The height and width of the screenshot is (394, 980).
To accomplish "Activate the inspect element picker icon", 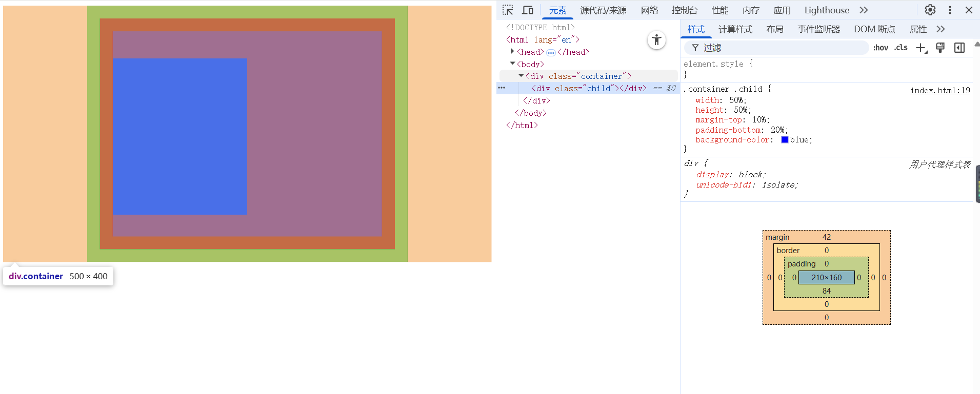I will pyautogui.click(x=508, y=10).
